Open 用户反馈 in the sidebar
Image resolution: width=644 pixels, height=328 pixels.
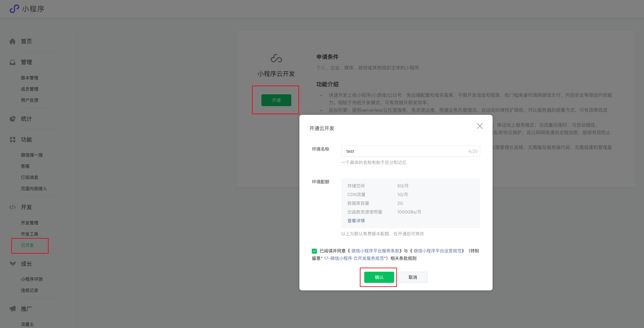pyautogui.click(x=30, y=100)
